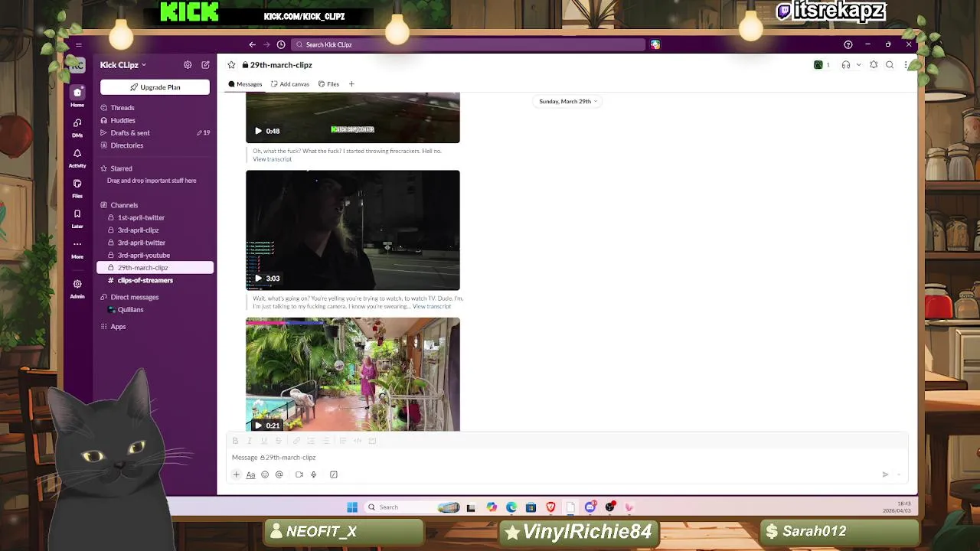This screenshot has height=551, width=980.
Task: Open the history clock icon
Action: click(281, 44)
